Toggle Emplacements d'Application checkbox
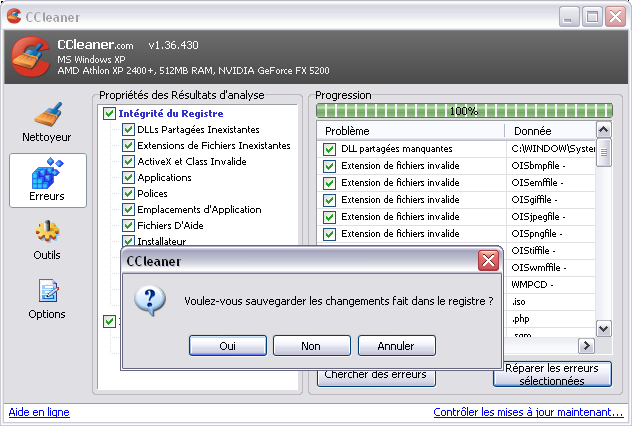 [x=128, y=210]
